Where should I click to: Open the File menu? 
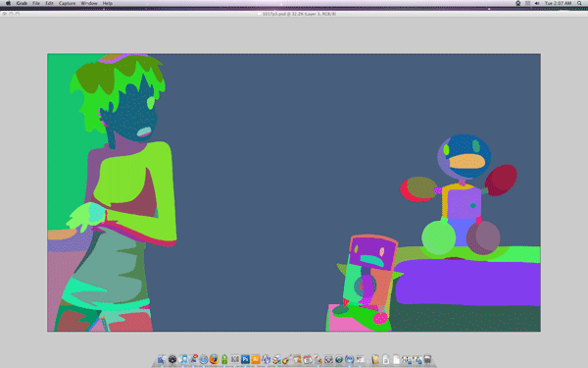[x=36, y=3]
